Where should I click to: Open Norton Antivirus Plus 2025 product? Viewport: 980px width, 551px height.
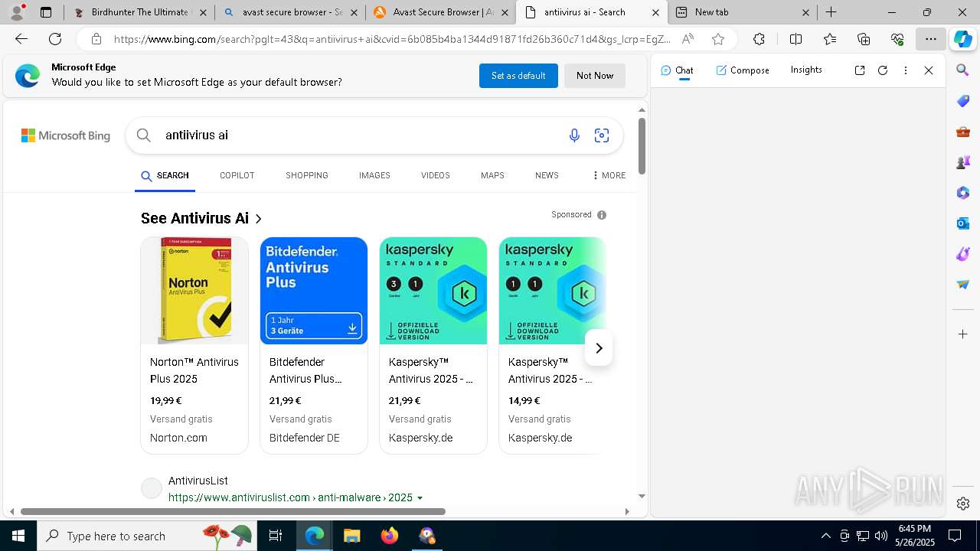tap(194, 345)
